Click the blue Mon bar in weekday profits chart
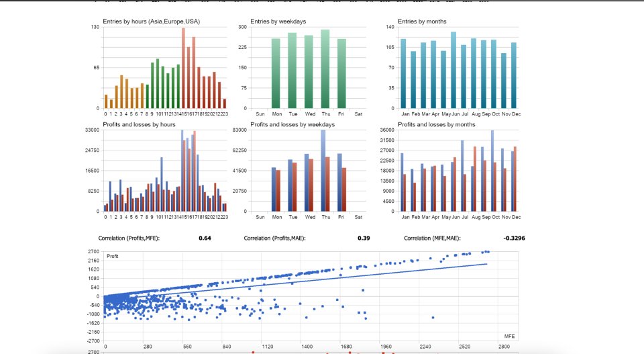This screenshot has width=644, height=354. 274,189
